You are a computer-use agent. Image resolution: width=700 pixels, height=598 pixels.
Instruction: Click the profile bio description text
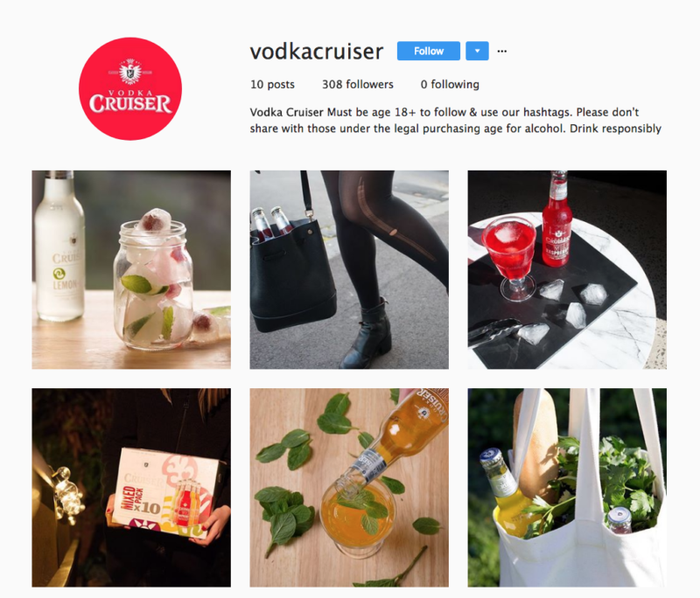tap(455, 121)
